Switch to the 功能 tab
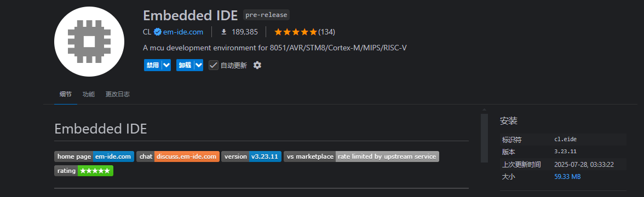 point(88,94)
